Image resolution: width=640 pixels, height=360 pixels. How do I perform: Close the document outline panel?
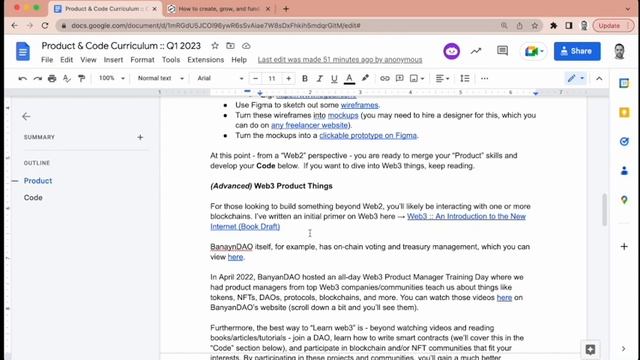coord(26,116)
